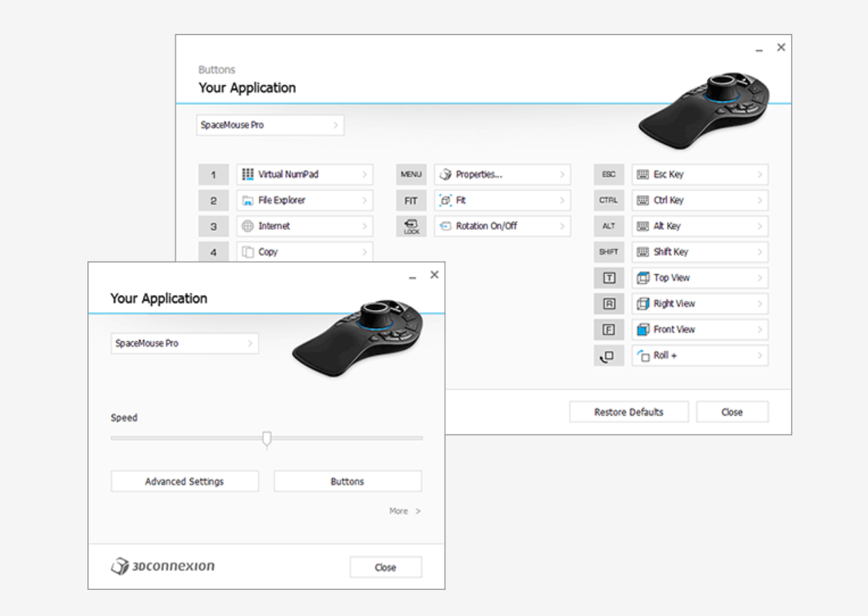Click the Shift Key keyboard icon
The width and height of the screenshot is (868, 616).
tap(643, 252)
